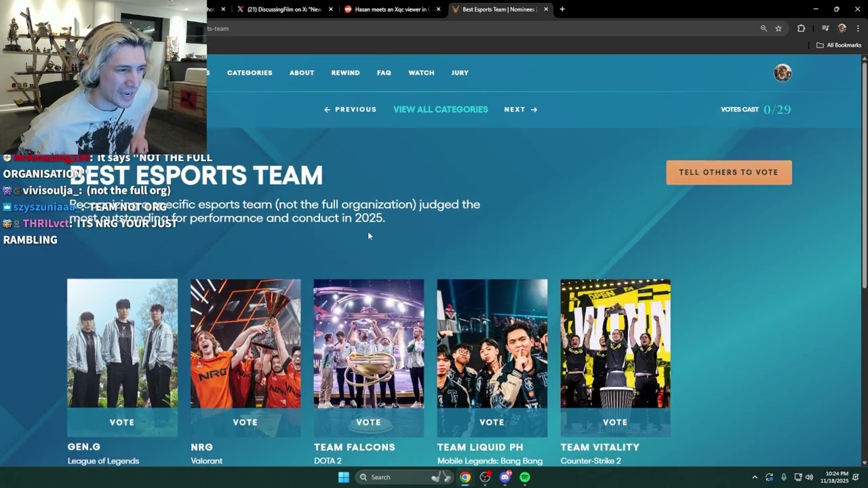
Task: Open the Watch menu item
Action: (421, 73)
